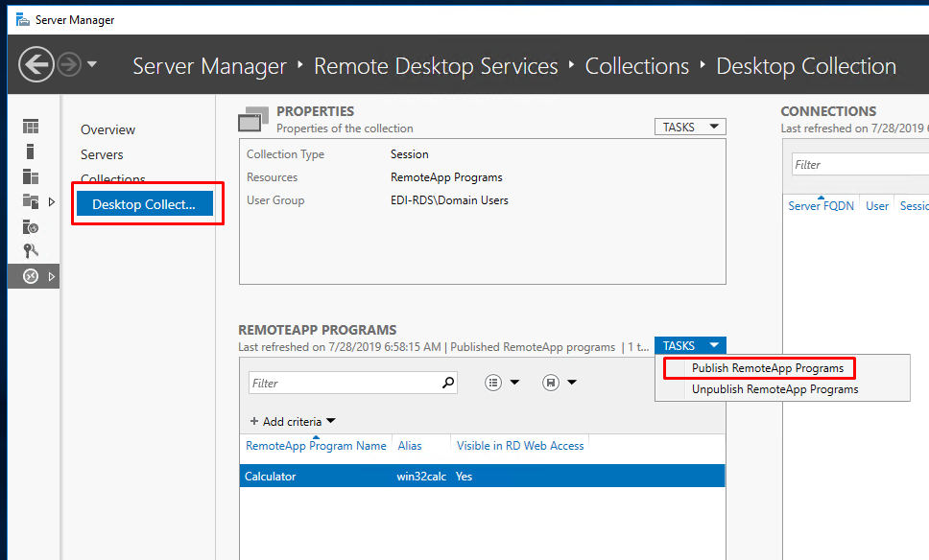Image resolution: width=929 pixels, height=560 pixels.
Task: Expand the Add criteria dropdown
Action: pyautogui.click(x=293, y=422)
